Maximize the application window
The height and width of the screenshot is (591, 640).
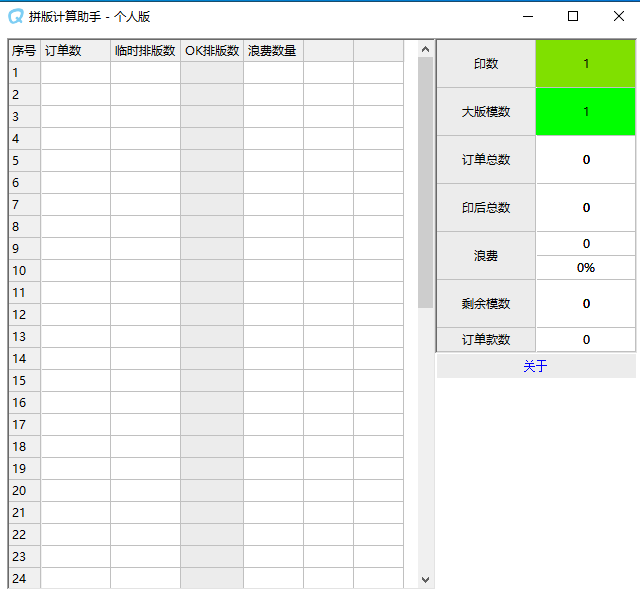[x=573, y=16]
